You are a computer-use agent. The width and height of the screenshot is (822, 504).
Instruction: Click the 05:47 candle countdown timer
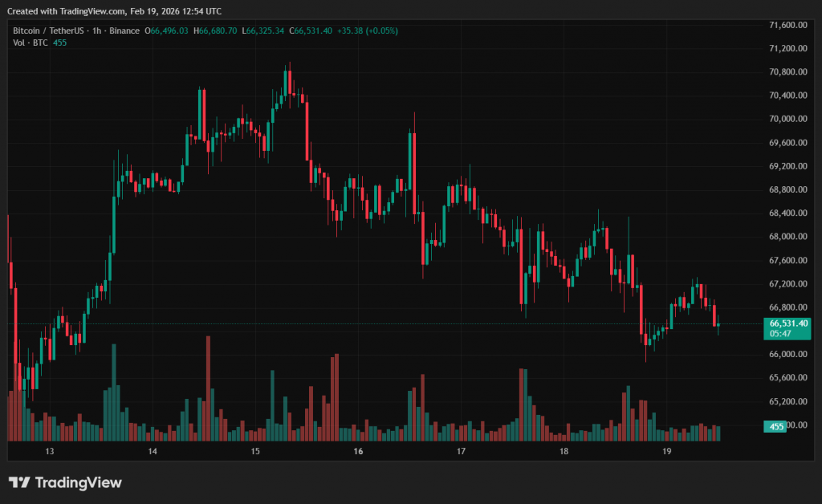pos(780,333)
